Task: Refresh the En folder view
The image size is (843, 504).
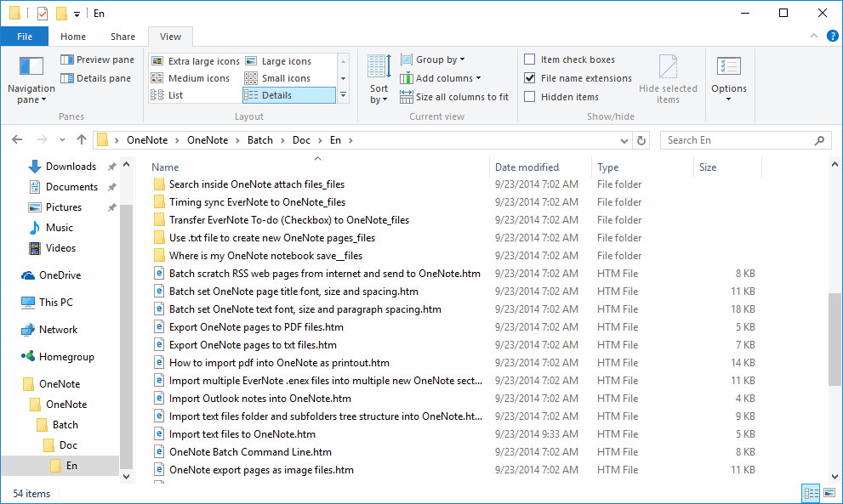Action: click(x=641, y=140)
